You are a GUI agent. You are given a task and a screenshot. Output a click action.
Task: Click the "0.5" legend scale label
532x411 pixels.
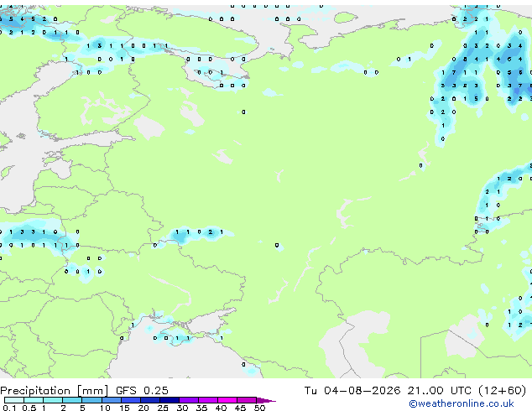[x=29, y=408]
